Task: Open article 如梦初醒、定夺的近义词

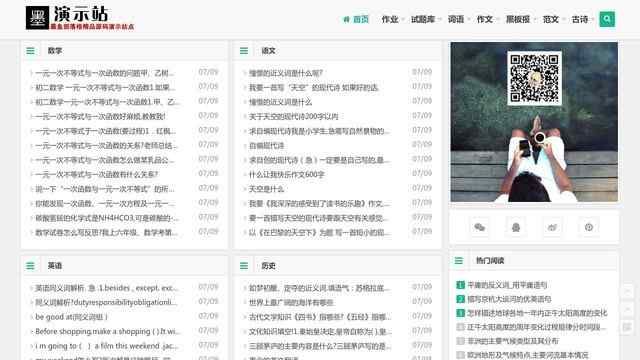Action: (x=319, y=288)
